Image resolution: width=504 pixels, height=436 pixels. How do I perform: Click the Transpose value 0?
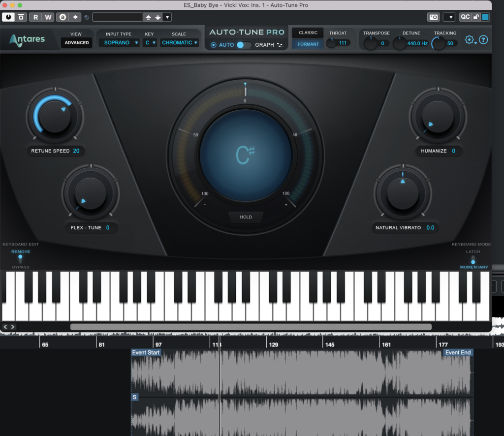(x=382, y=43)
